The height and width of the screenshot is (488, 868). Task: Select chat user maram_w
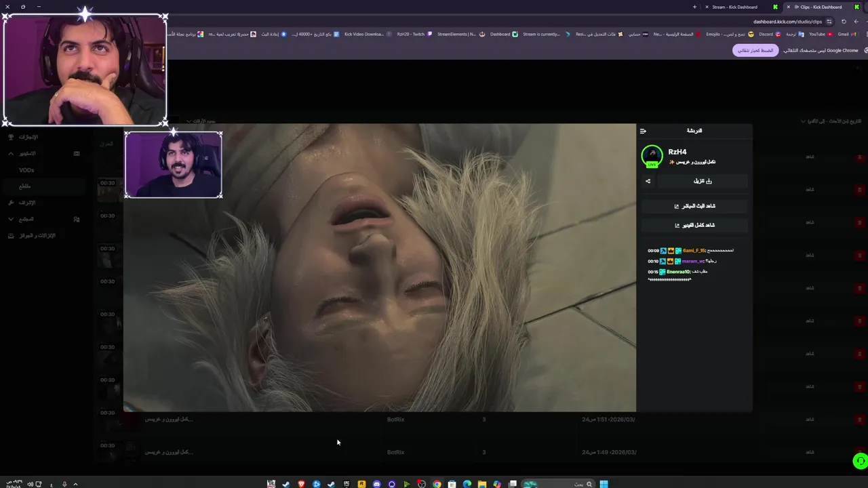pos(693,261)
